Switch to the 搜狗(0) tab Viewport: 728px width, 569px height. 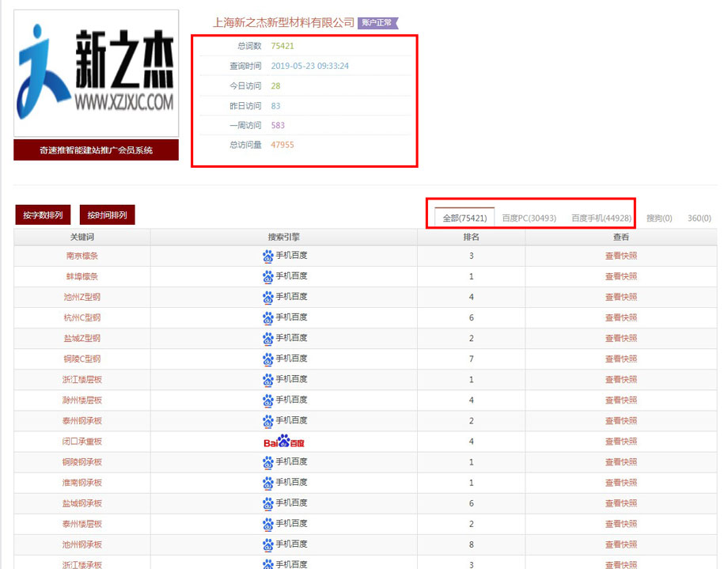tap(659, 218)
